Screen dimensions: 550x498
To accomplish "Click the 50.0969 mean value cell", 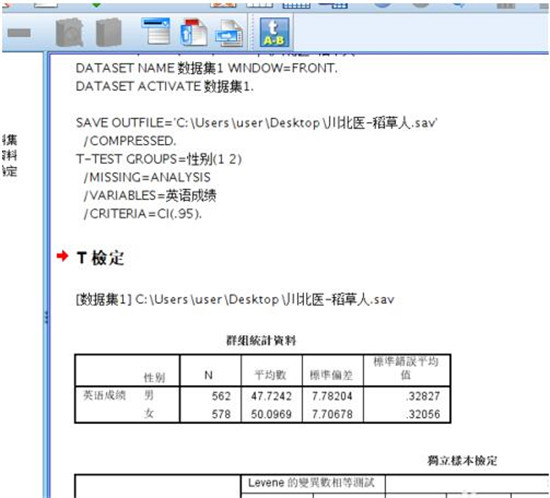I will pos(271,414).
